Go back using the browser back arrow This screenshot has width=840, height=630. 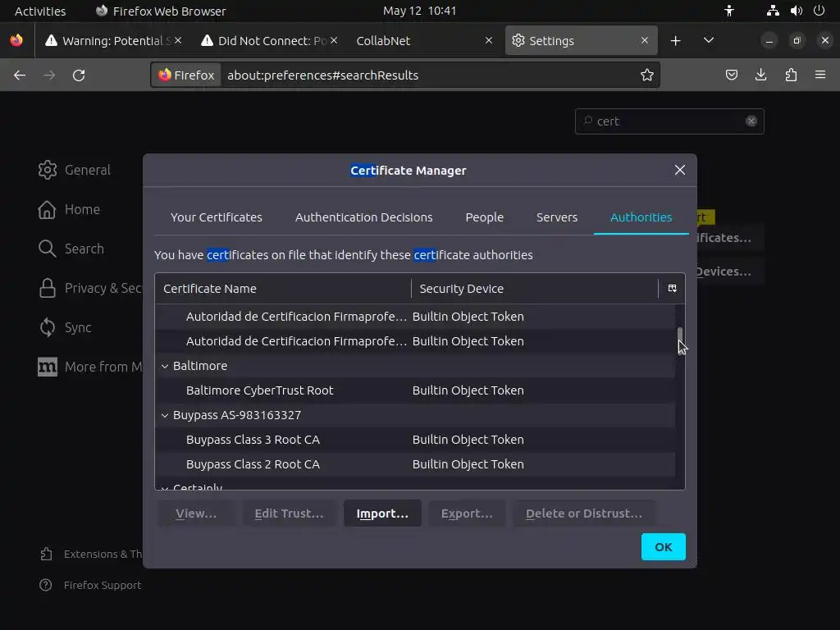point(20,75)
